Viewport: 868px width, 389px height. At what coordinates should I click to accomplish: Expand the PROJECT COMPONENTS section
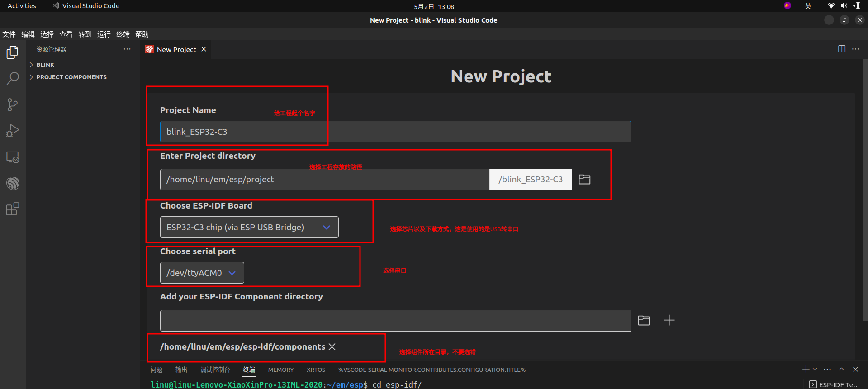(x=83, y=77)
